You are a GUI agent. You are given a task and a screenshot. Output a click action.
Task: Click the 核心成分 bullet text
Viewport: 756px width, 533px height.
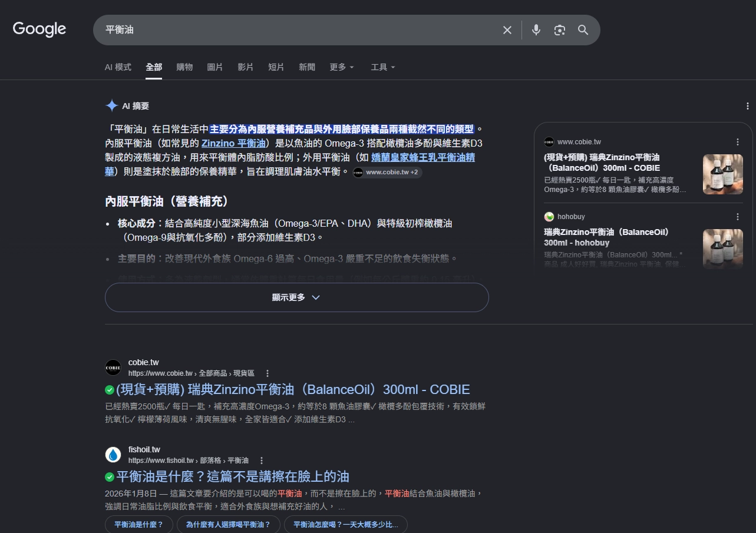tap(285, 230)
